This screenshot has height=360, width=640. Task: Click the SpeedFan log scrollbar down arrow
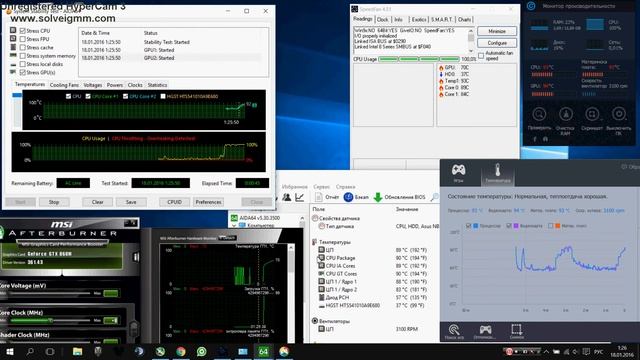point(471,51)
